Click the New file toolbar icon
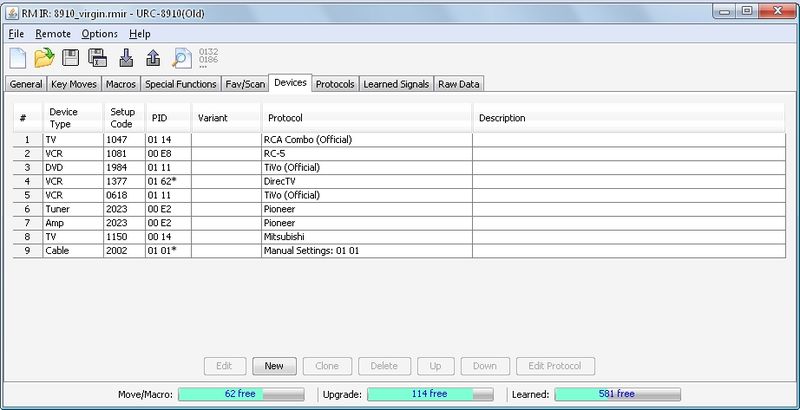Viewport: 800px width, 410px height. click(x=18, y=58)
